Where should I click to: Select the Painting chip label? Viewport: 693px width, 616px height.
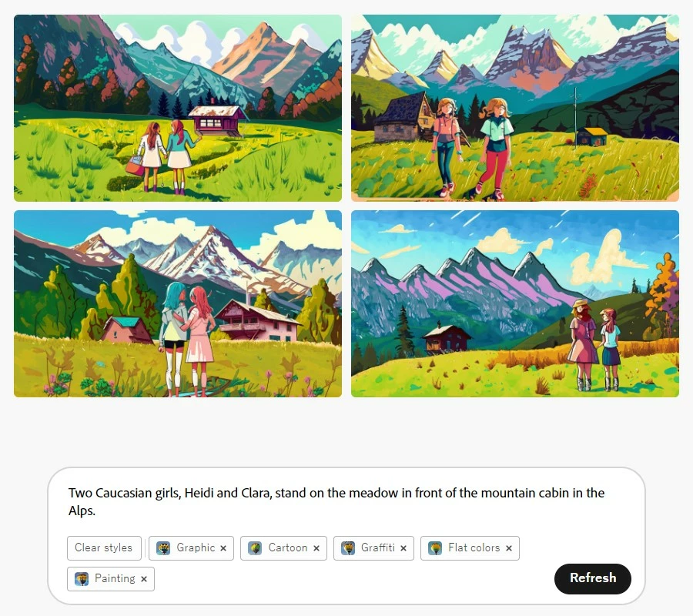(115, 578)
